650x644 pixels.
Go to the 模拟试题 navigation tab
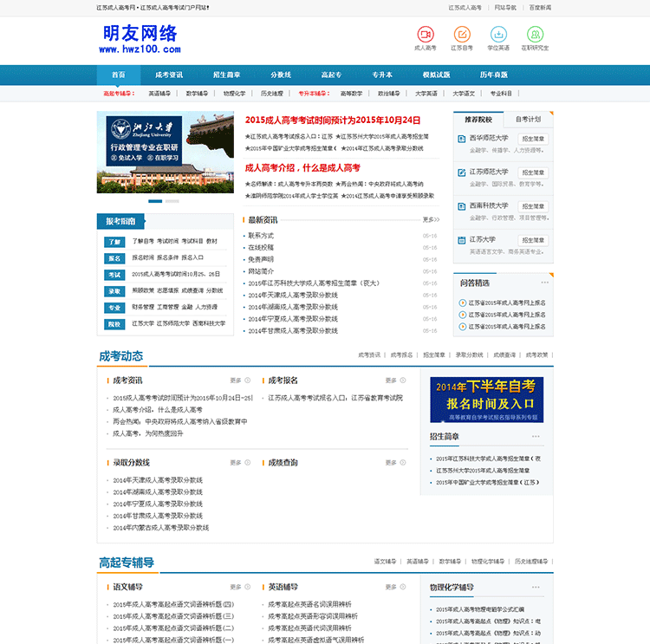click(436, 75)
